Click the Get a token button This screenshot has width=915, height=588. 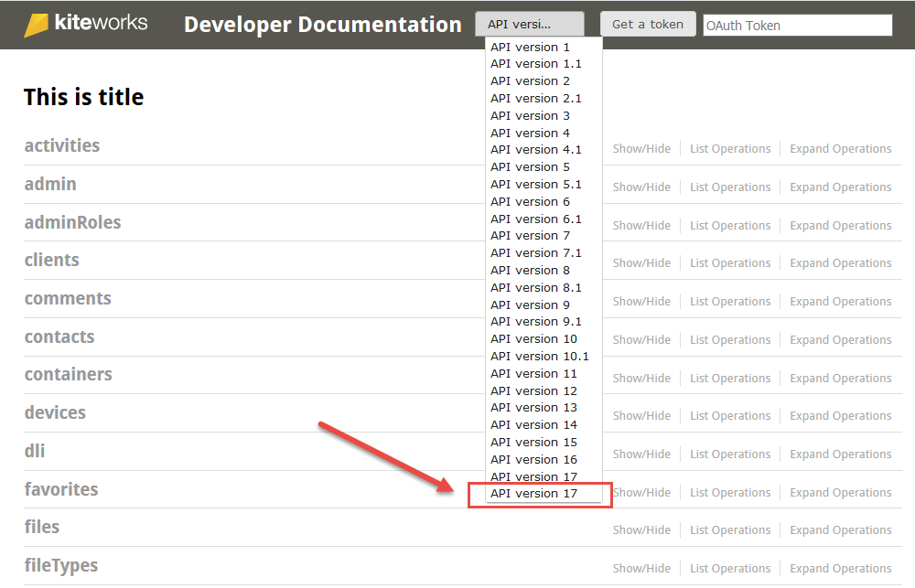[648, 25]
